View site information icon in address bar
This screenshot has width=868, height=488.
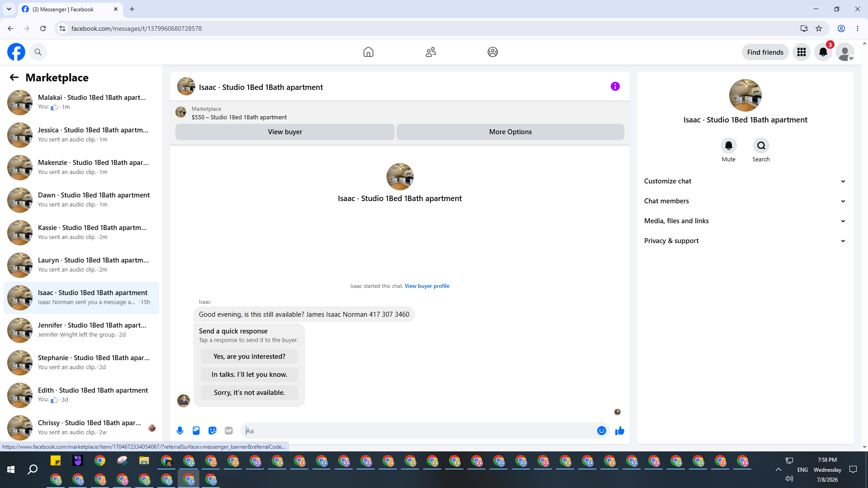[x=62, y=28]
